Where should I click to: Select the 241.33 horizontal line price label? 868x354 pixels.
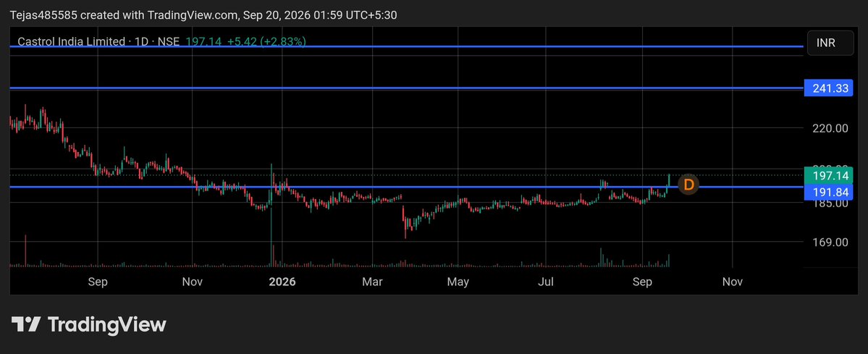pos(828,88)
